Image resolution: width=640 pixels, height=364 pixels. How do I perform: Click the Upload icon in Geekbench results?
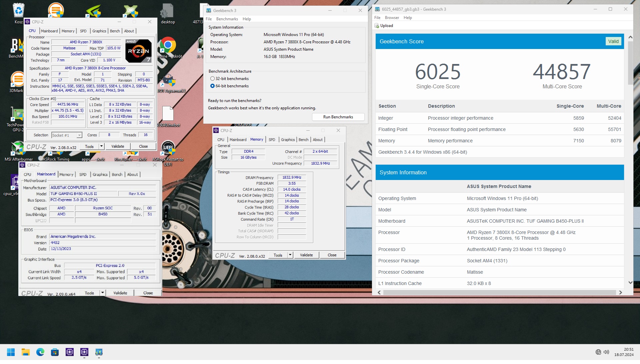[377, 26]
